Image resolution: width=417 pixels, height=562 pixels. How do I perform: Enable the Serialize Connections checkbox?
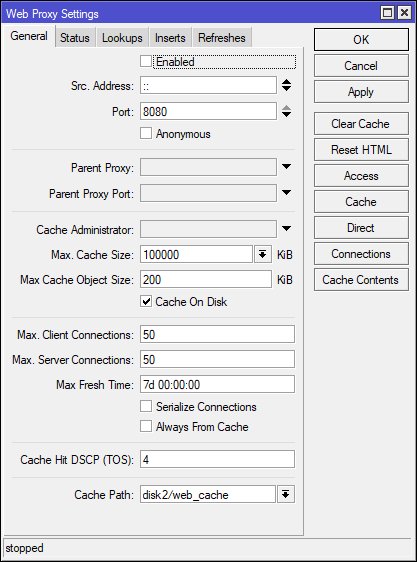[146, 406]
